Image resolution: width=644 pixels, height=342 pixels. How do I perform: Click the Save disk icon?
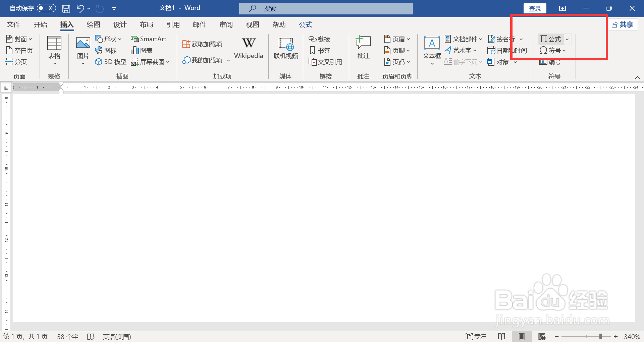[66, 8]
